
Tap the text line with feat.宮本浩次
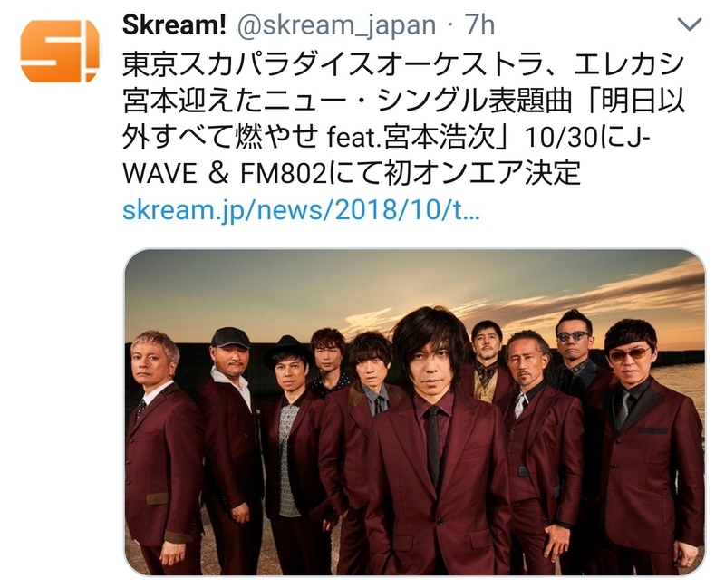[386, 138]
